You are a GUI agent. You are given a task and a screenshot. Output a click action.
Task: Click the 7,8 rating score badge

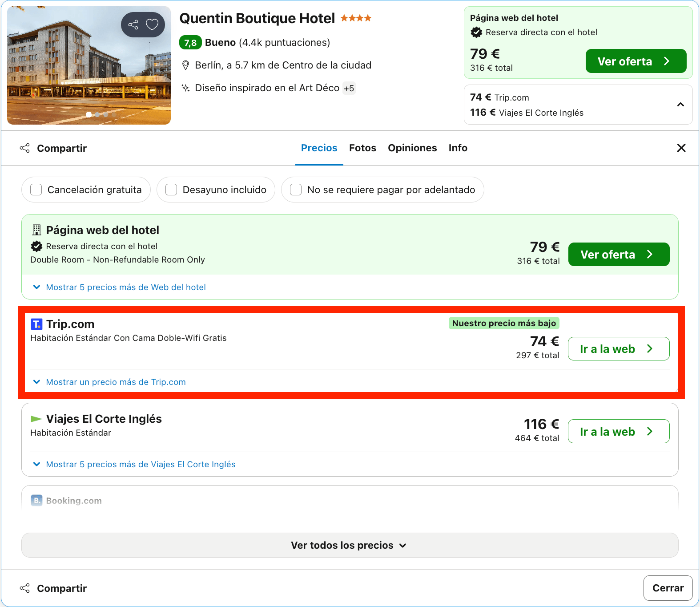pyautogui.click(x=190, y=43)
